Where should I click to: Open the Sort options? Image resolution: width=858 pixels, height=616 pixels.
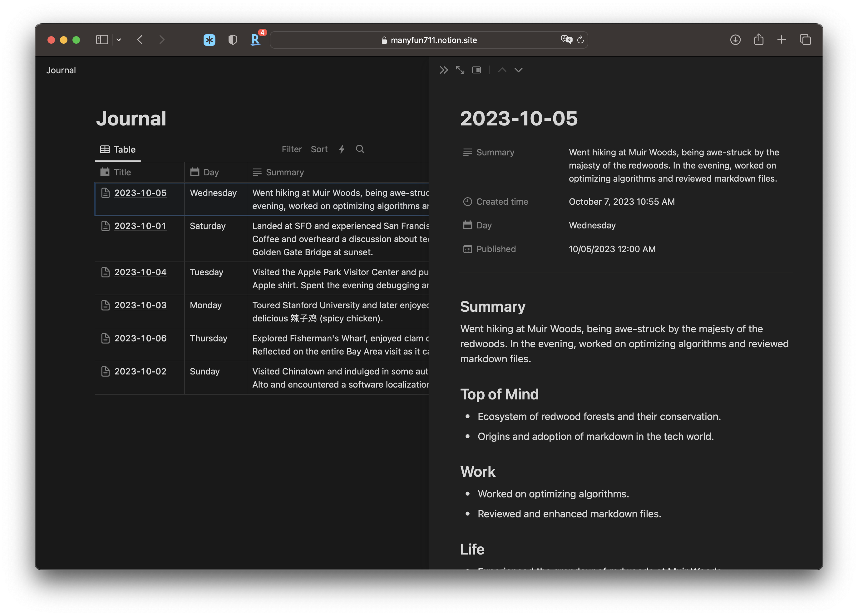coord(319,149)
